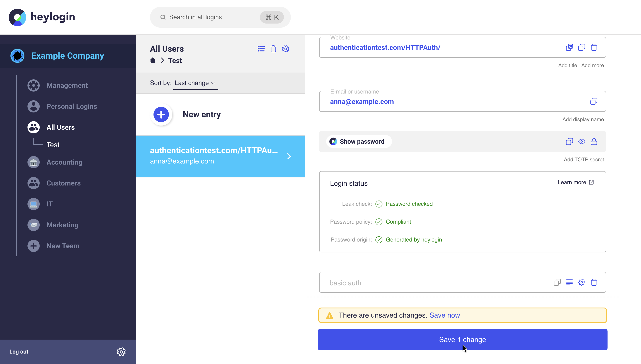Click the external link icon beside Learn more
This screenshot has height=364, width=641.
point(591,182)
